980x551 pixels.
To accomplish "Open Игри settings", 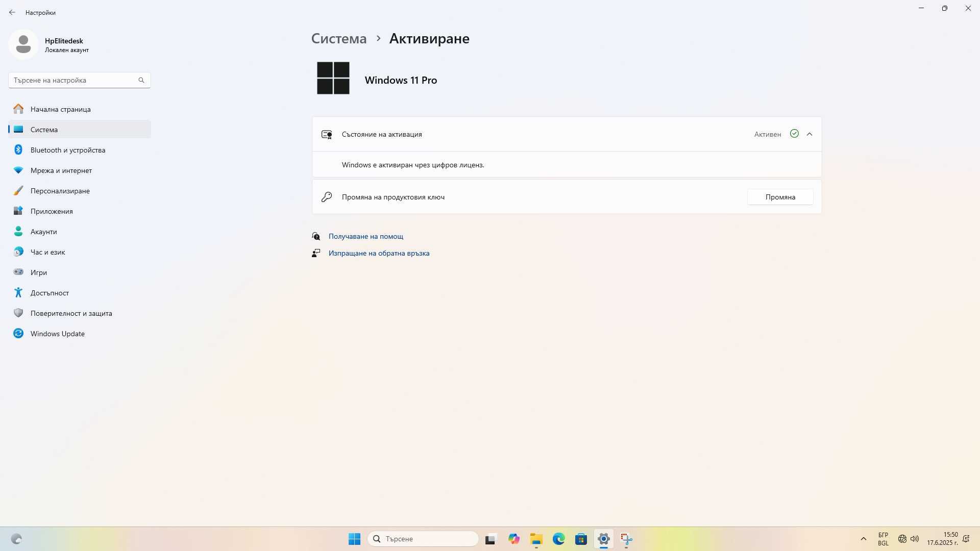I will click(79, 272).
